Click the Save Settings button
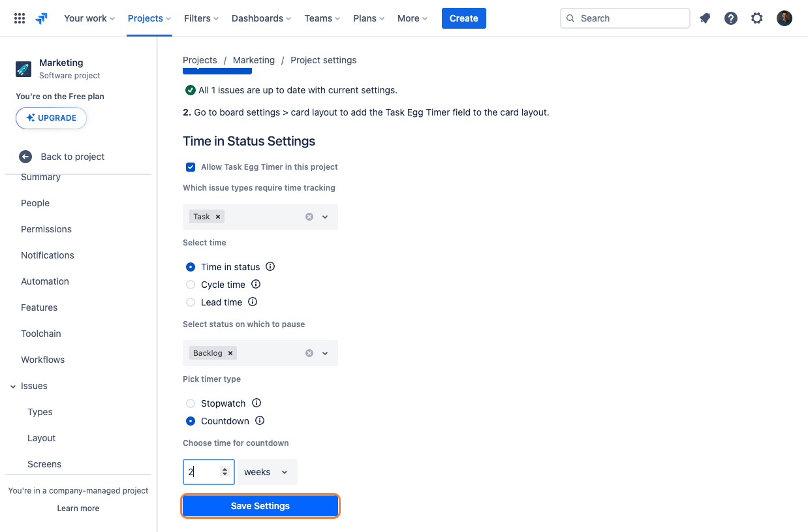Screen dimensions: 808x532 point(260,506)
